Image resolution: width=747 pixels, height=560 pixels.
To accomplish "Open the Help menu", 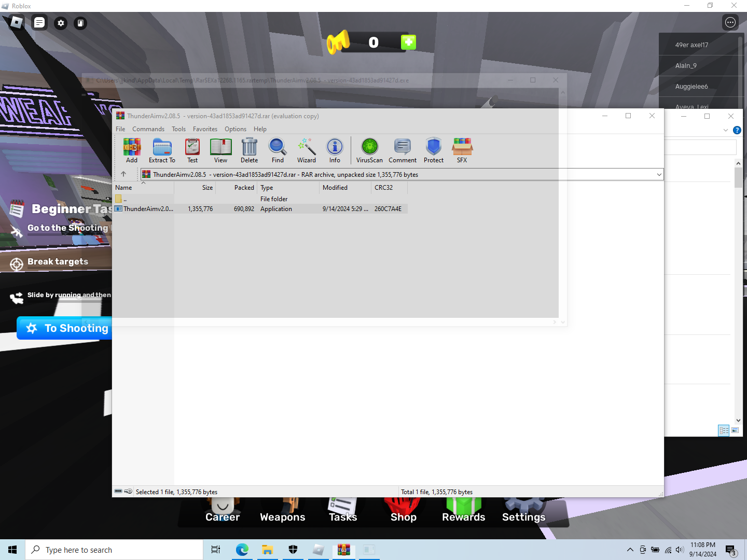I will click(260, 129).
